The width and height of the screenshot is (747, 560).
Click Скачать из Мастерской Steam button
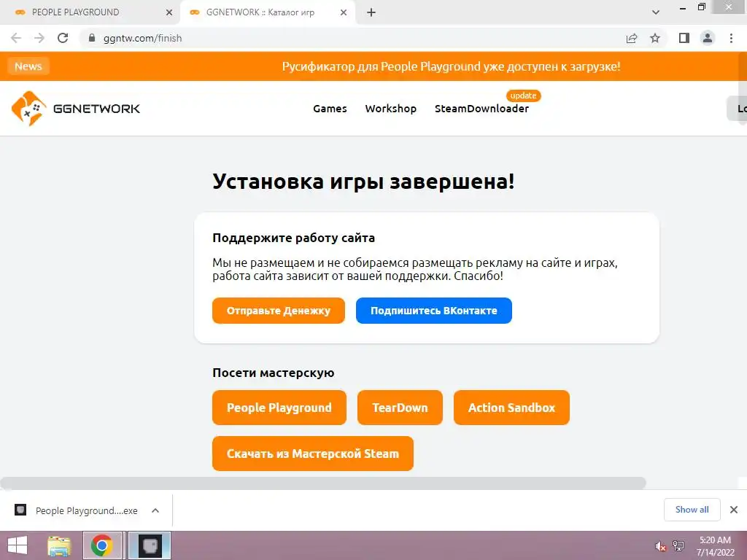(312, 454)
